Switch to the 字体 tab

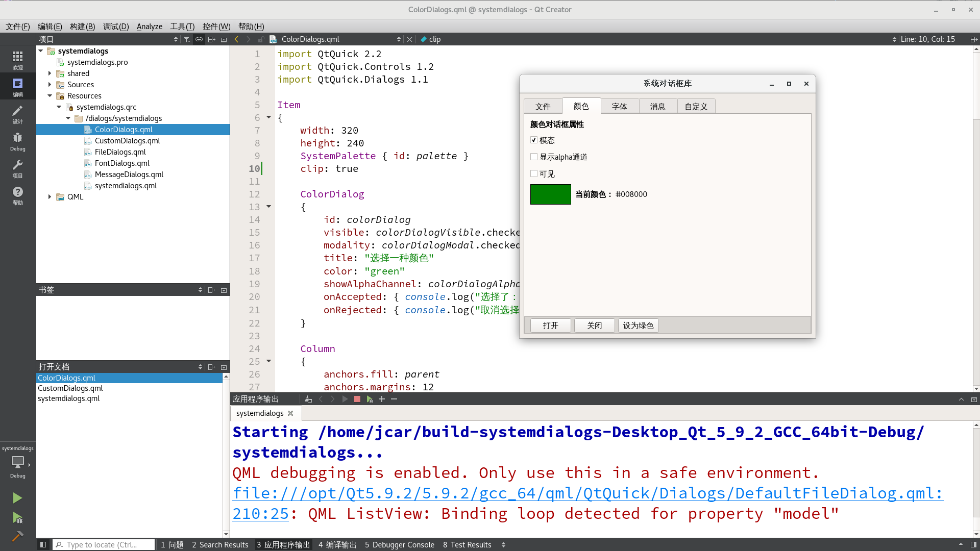tap(619, 106)
